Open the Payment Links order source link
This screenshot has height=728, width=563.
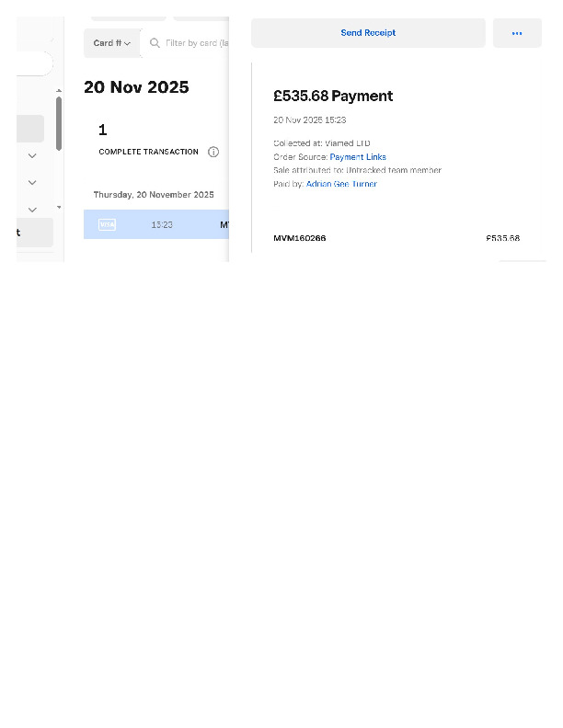358,157
